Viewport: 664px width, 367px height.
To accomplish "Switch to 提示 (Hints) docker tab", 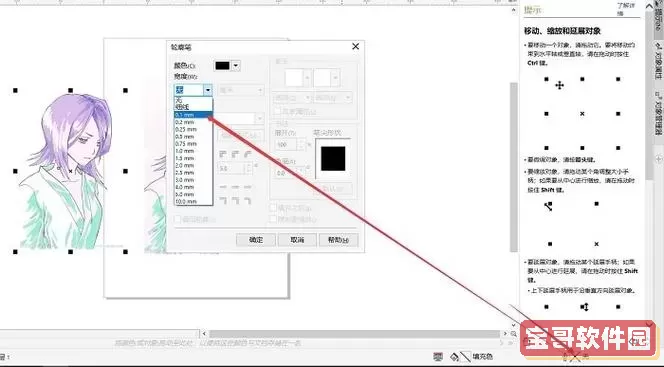I will click(x=658, y=17).
